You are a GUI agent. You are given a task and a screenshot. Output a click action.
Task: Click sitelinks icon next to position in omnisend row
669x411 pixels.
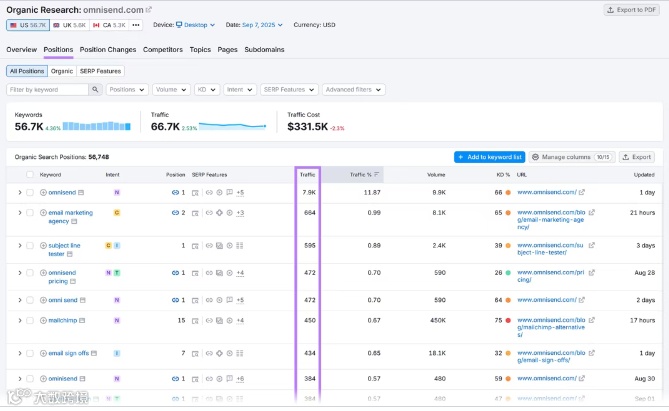pos(175,192)
